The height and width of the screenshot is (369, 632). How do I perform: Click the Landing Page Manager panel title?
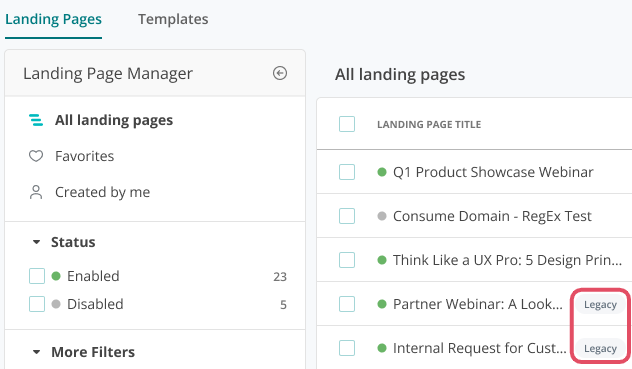[108, 73]
